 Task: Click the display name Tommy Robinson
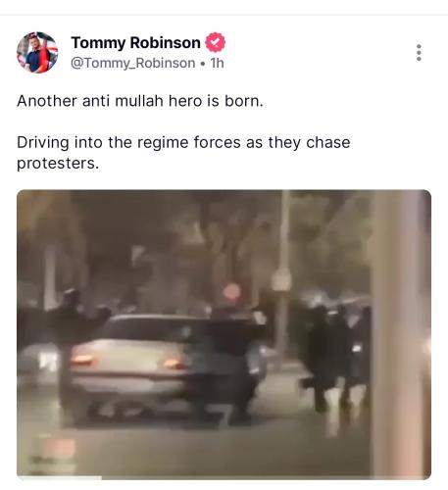pyautogui.click(x=135, y=42)
